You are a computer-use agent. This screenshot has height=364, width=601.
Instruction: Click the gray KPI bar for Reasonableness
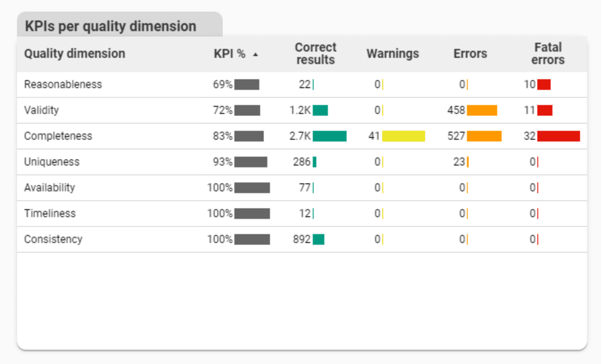248,84
